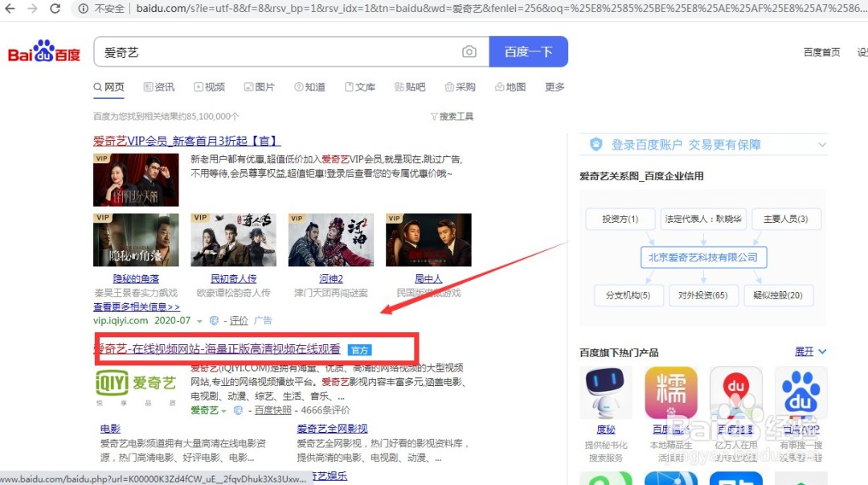Open the 河神2 link
This screenshot has height=485, width=868.
pos(331,279)
